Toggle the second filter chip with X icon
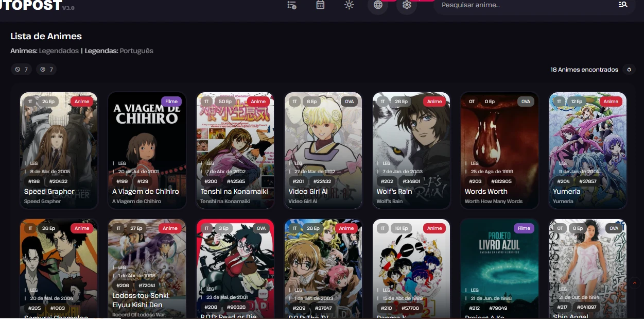644x319 pixels. tap(46, 70)
